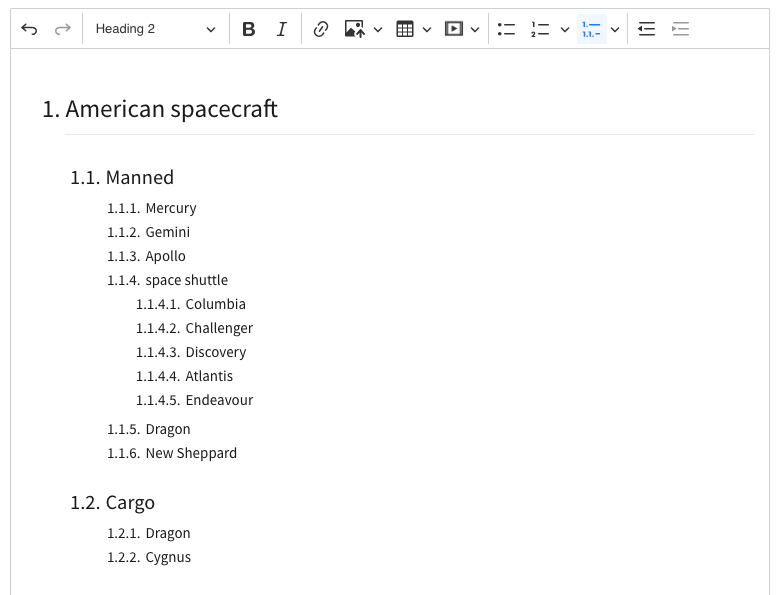The width and height of the screenshot is (782, 595).
Task: Toggle bold formatting
Action: coord(248,29)
